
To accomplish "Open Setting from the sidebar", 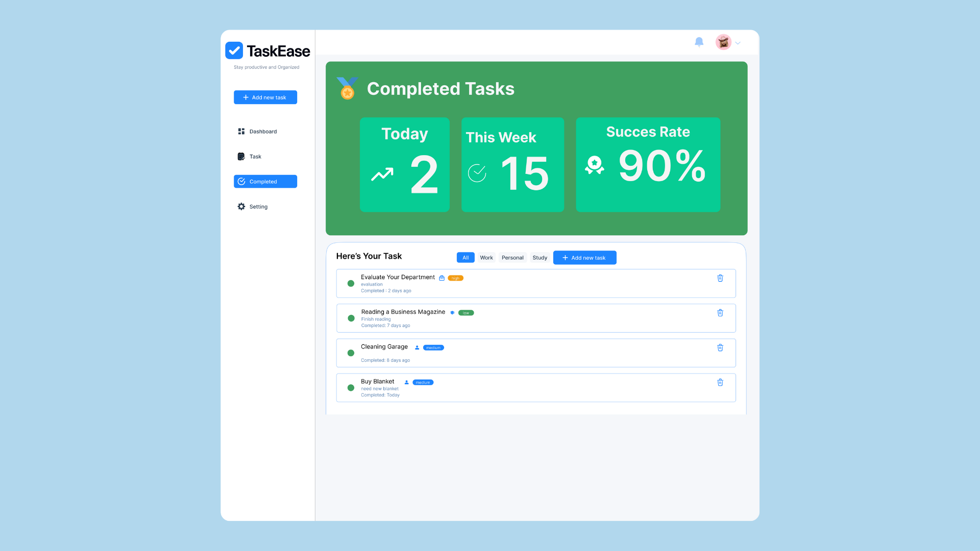I will pos(258,207).
